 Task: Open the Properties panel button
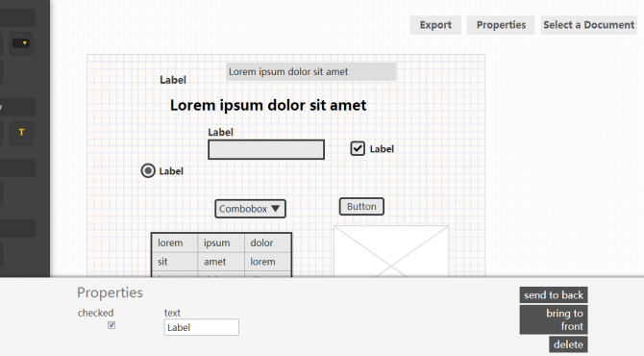501,25
